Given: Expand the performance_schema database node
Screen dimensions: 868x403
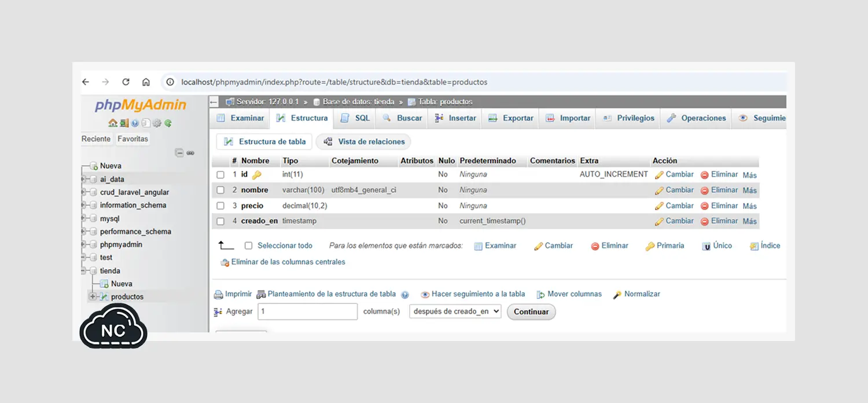Looking at the screenshot, I should tap(84, 232).
